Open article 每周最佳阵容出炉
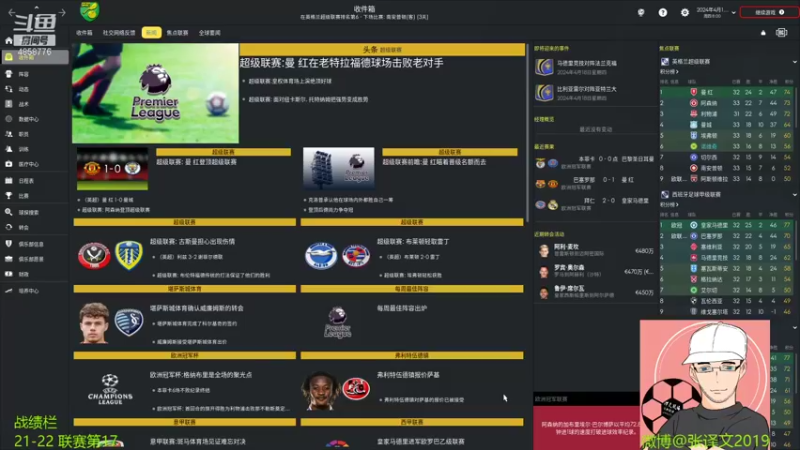Image resolution: width=800 pixels, height=450 pixels. (402, 308)
